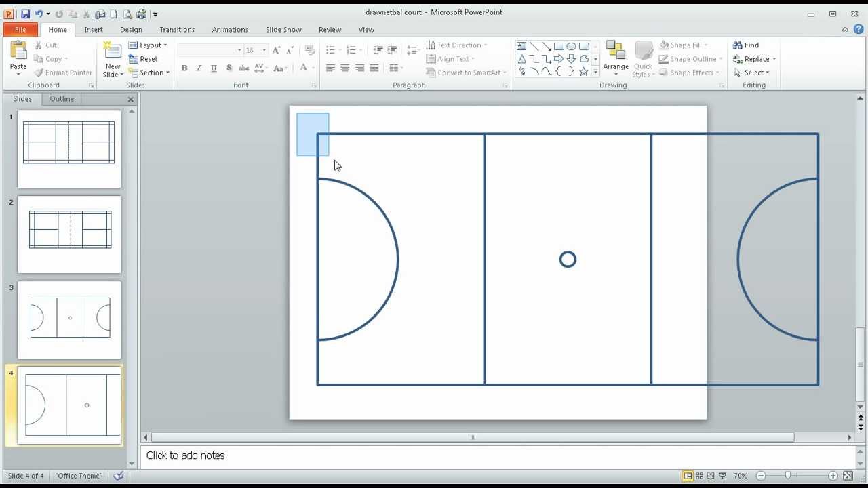Click the Reset button
The height and width of the screenshot is (488, 868).
(x=144, y=59)
